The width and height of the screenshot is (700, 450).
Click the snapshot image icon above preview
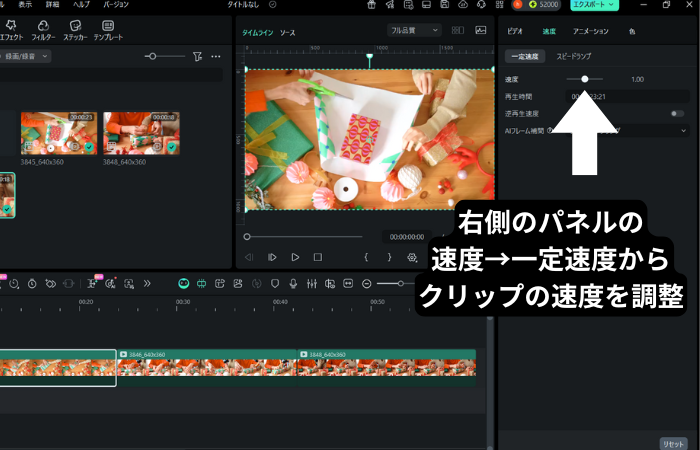[x=481, y=30]
